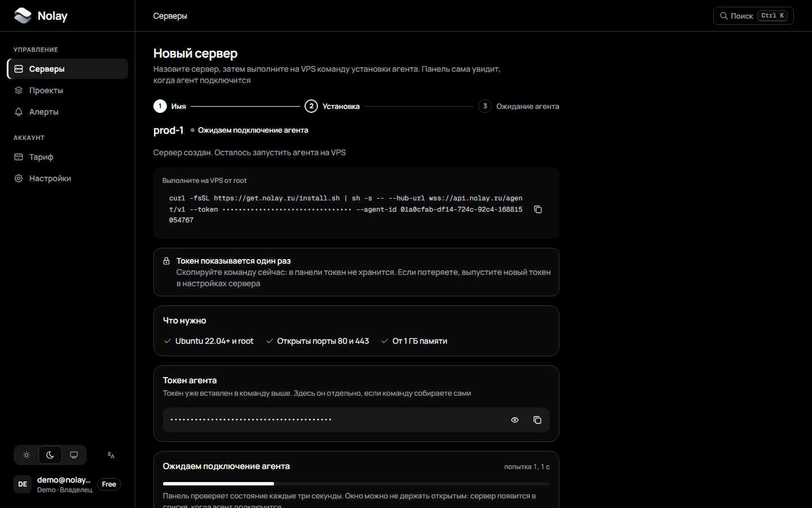The image size is (812, 508).
Task: Click the agent connection progress bar
Action: (x=356, y=484)
